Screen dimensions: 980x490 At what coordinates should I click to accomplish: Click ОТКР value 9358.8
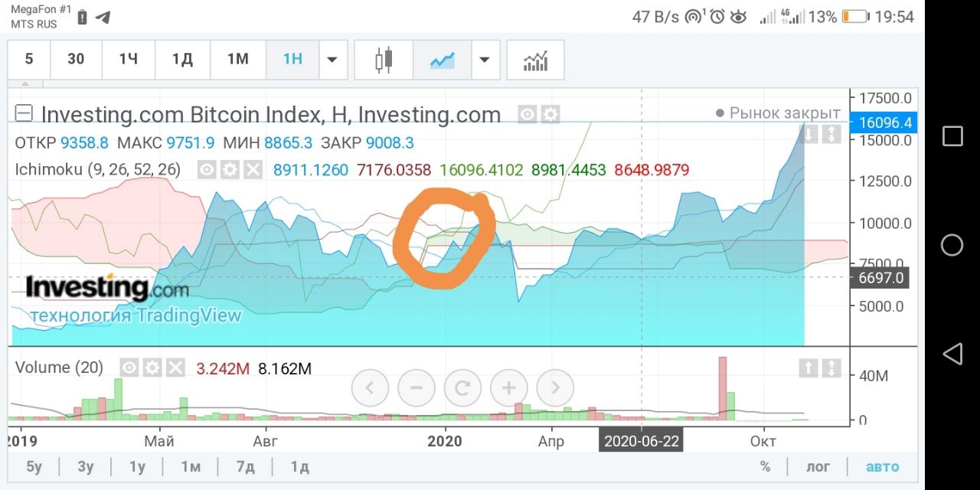(x=84, y=142)
